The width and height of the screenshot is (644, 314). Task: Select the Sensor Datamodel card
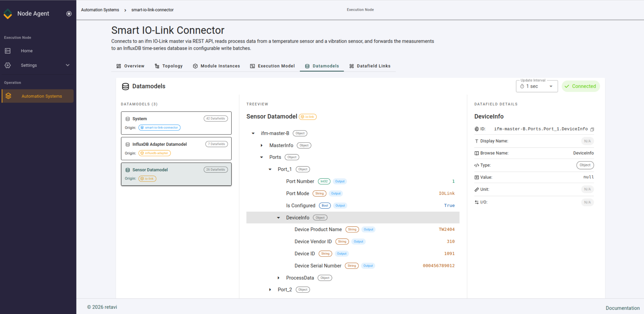[176, 174]
